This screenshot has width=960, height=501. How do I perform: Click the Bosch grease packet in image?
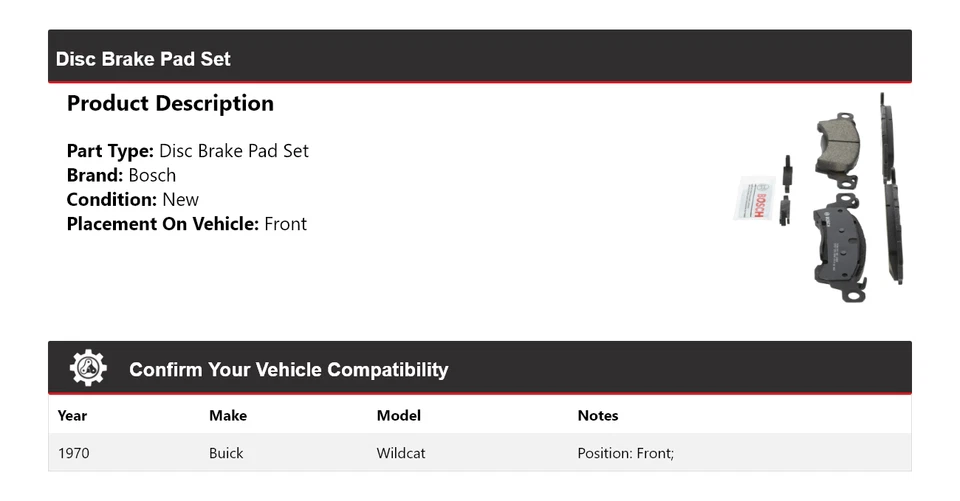click(x=753, y=198)
